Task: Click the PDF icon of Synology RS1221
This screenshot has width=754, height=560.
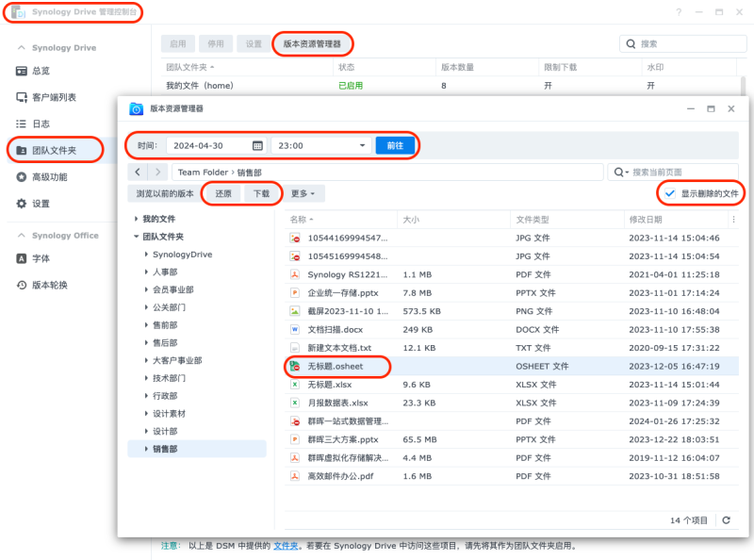Action: point(295,274)
